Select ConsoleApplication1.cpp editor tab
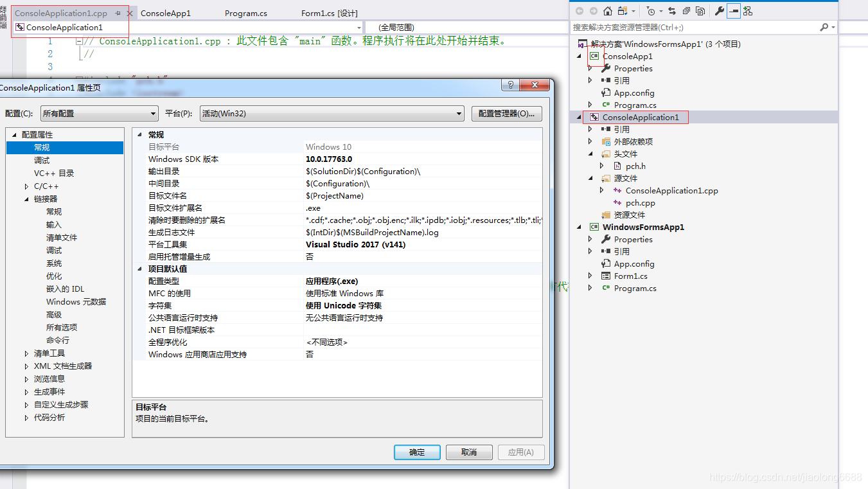The image size is (868, 489). [x=61, y=13]
